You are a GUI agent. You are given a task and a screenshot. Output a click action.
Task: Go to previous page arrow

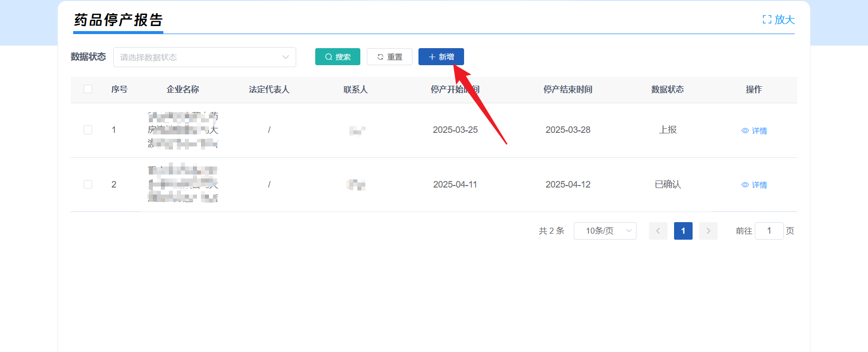click(x=658, y=231)
